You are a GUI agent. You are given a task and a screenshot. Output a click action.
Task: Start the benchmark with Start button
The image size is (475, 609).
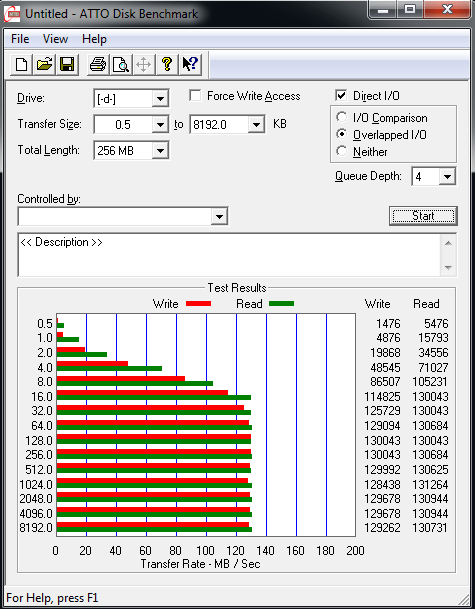(423, 216)
